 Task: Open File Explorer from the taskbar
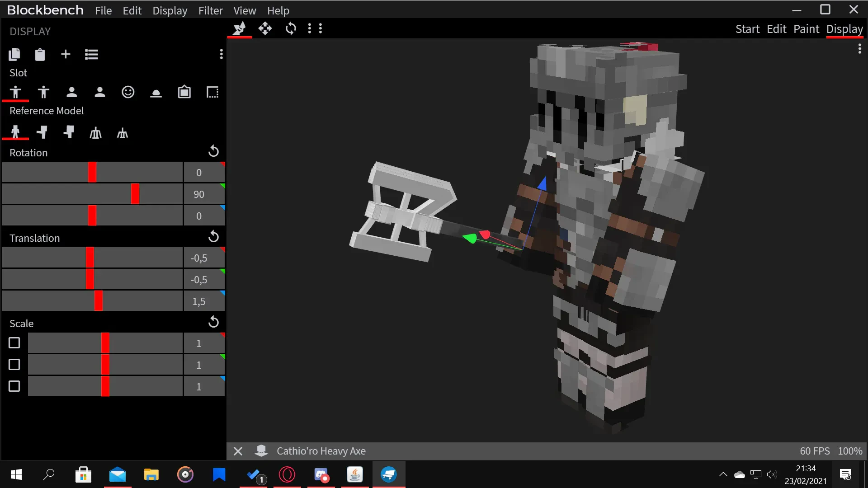coord(151,474)
